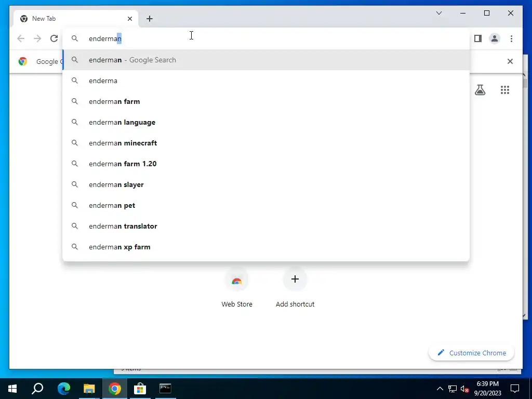
Task: Click the browser reload button
Action: click(x=54, y=38)
